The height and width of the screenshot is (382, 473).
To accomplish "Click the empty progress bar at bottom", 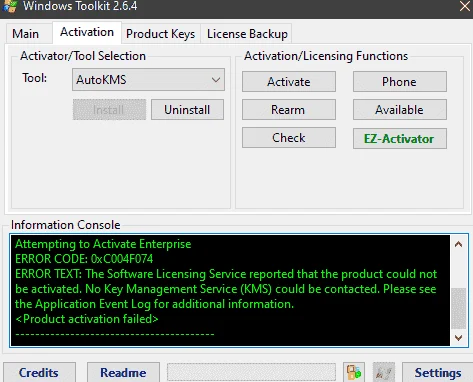I will [251, 372].
